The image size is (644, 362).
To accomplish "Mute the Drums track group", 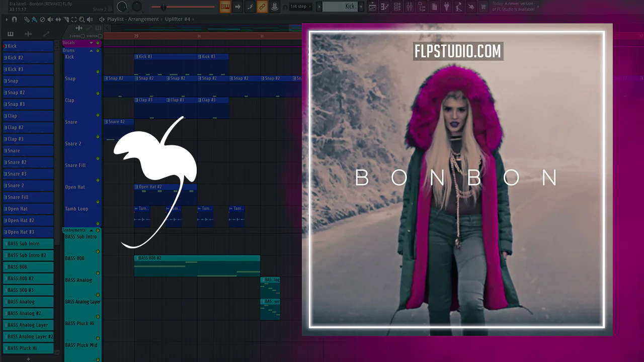I will (98, 50).
